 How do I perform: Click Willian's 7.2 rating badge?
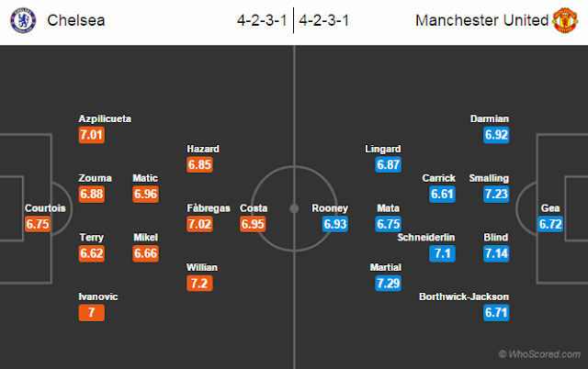pyautogui.click(x=199, y=284)
